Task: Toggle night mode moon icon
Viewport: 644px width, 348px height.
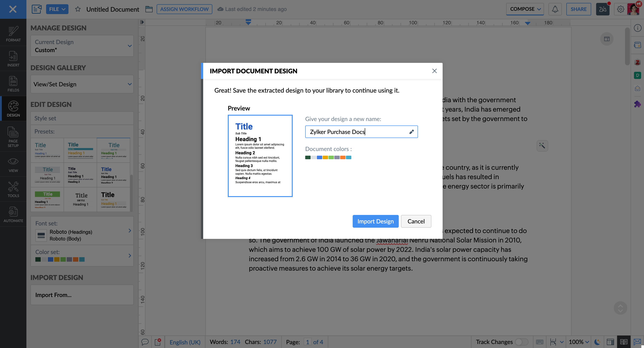Action: click(597, 342)
